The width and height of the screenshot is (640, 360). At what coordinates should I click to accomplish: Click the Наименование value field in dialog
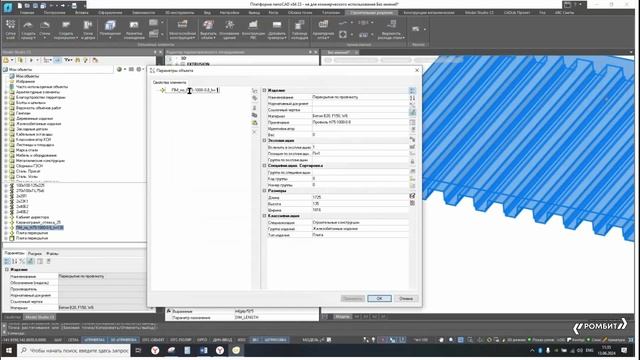pyautogui.click(x=360, y=97)
